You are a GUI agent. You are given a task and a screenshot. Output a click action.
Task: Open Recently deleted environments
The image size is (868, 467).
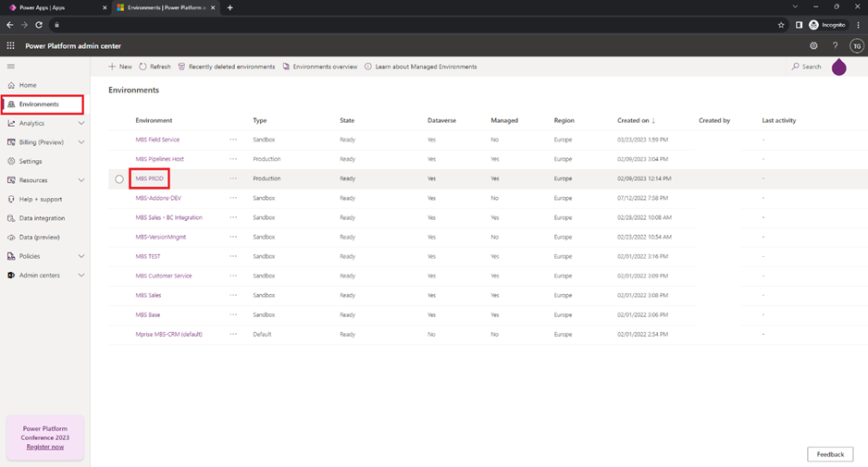coord(227,67)
